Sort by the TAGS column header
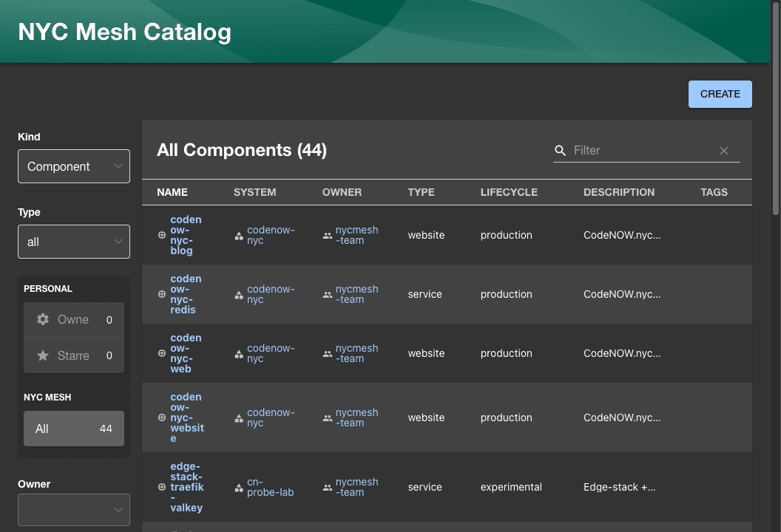Image resolution: width=781 pixels, height=532 pixels. 714,192
